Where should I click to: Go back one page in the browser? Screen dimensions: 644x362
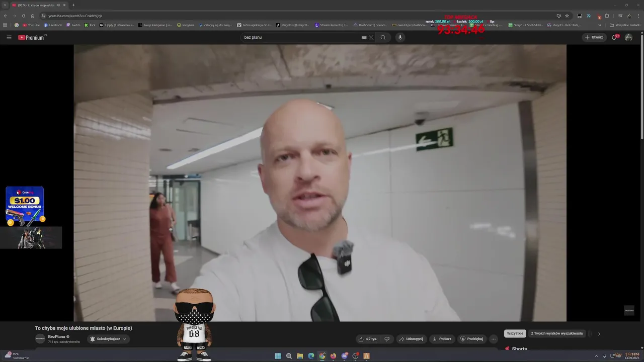6,16
